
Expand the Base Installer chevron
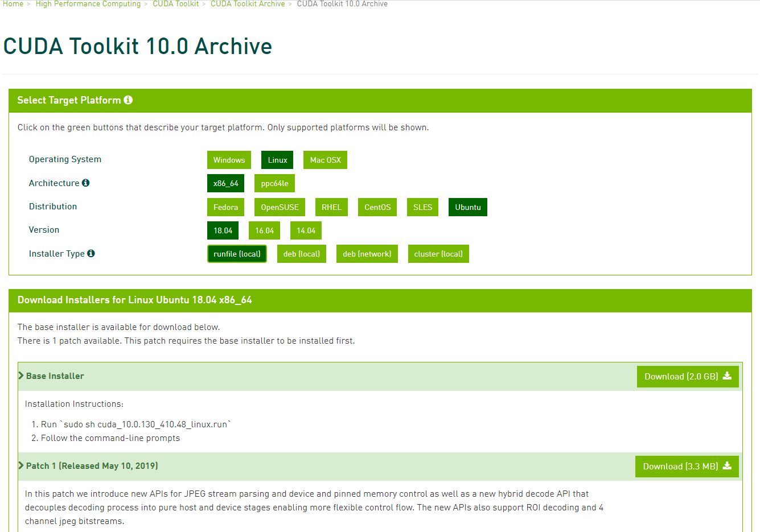(x=21, y=376)
